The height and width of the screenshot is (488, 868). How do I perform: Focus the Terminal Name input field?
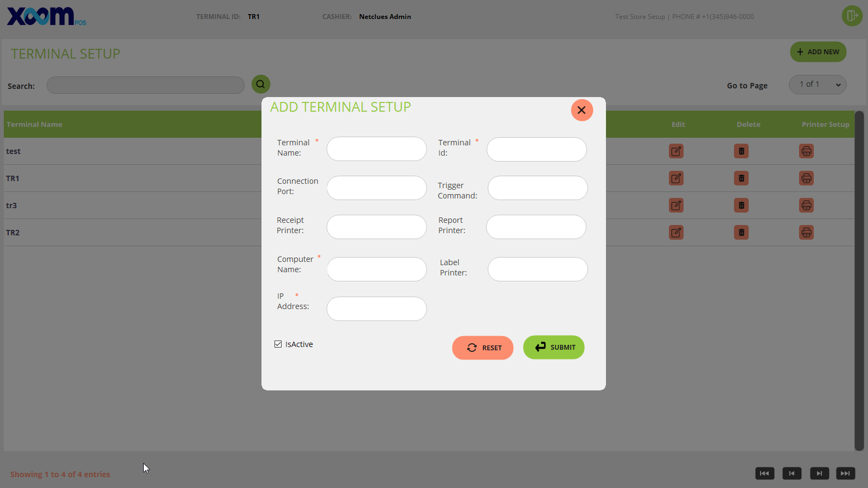(x=376, y=149)
